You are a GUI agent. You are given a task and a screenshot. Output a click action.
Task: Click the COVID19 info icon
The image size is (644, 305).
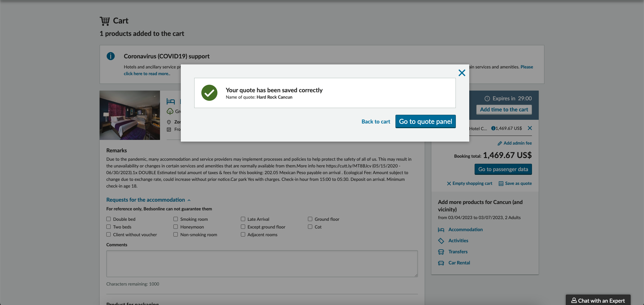[111, 56]
